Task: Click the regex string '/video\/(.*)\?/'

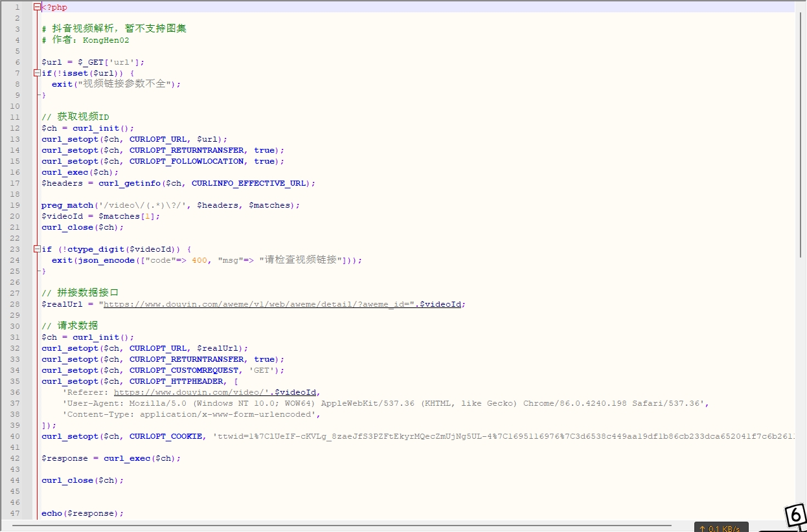Action: coord(142,205)
